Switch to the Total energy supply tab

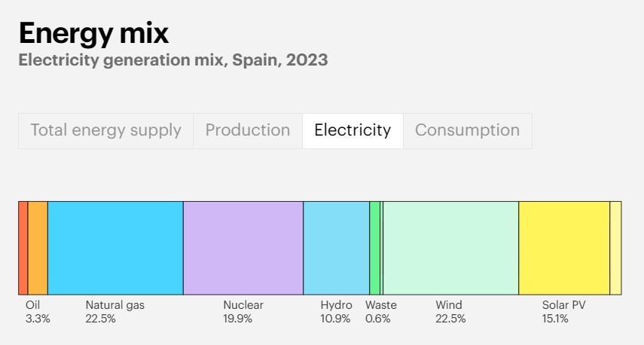click(105, 131)
